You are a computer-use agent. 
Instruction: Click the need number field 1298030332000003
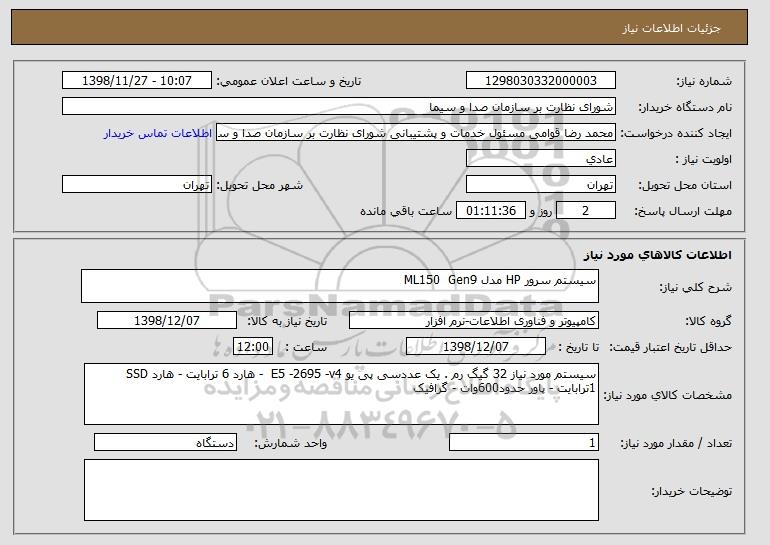541,81
